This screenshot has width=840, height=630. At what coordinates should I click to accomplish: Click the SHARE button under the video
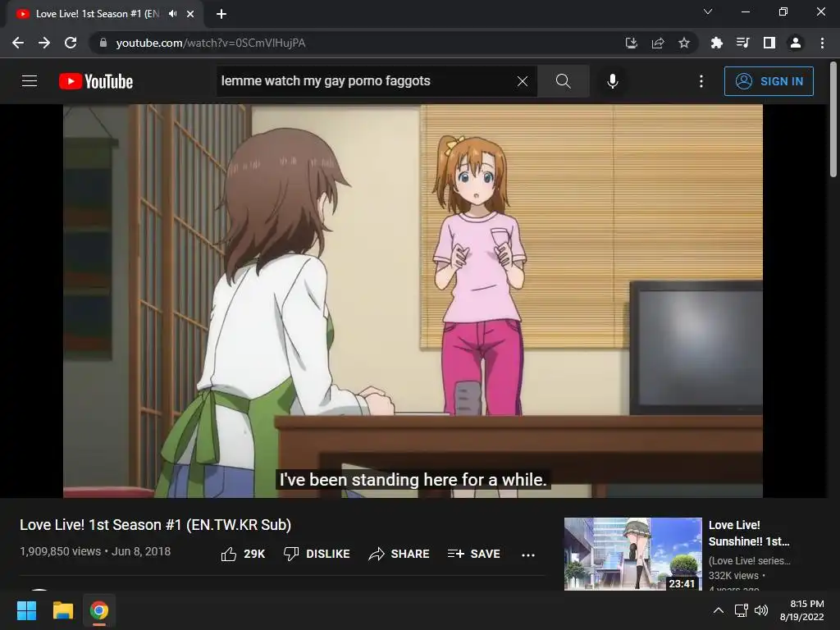(399, 554)
